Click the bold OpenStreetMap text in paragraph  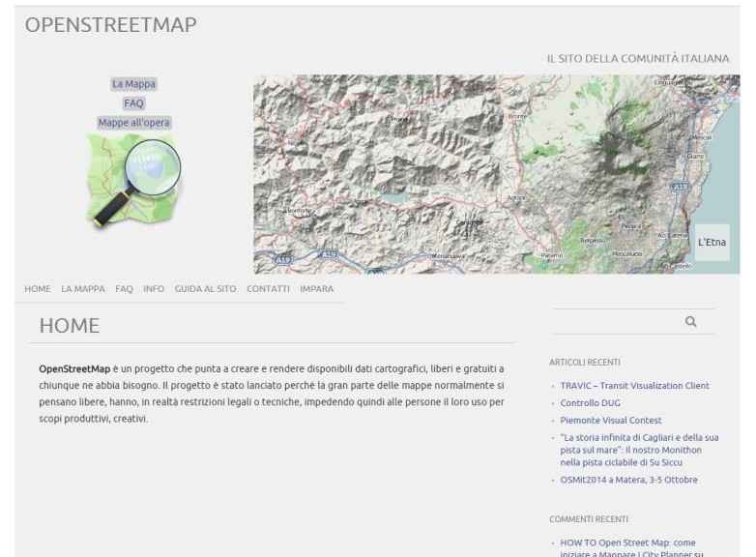[x=74, y=369]
